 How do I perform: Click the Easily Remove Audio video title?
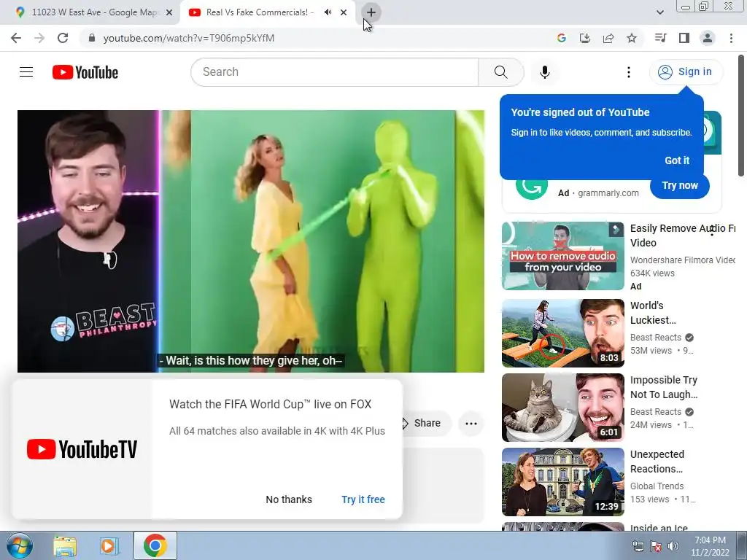click(x=682, y=236)
